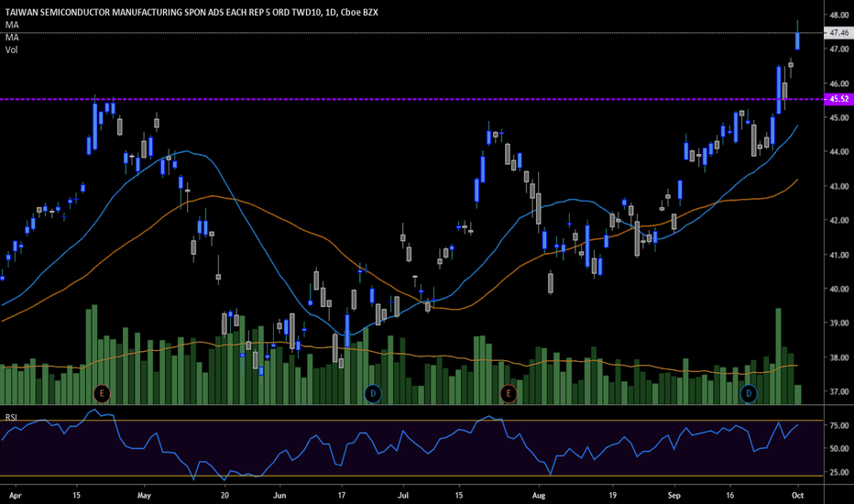Click the May date label
The image size is (854, 504).
click(144, 495)
